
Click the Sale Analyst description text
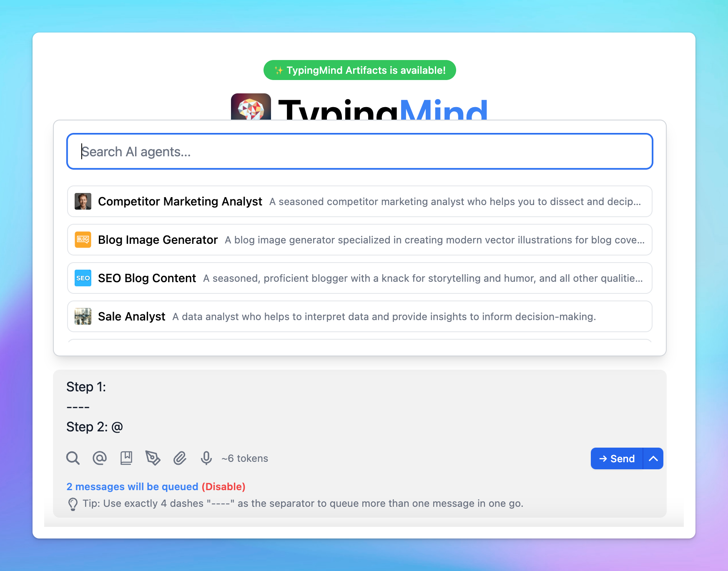384,317
